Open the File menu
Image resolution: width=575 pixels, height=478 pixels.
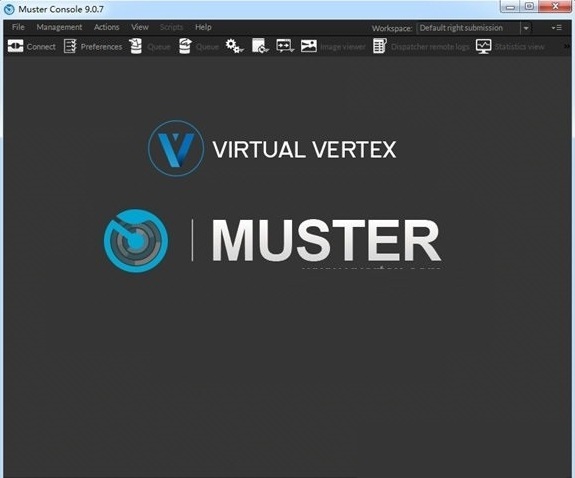(x=18, y=27)
